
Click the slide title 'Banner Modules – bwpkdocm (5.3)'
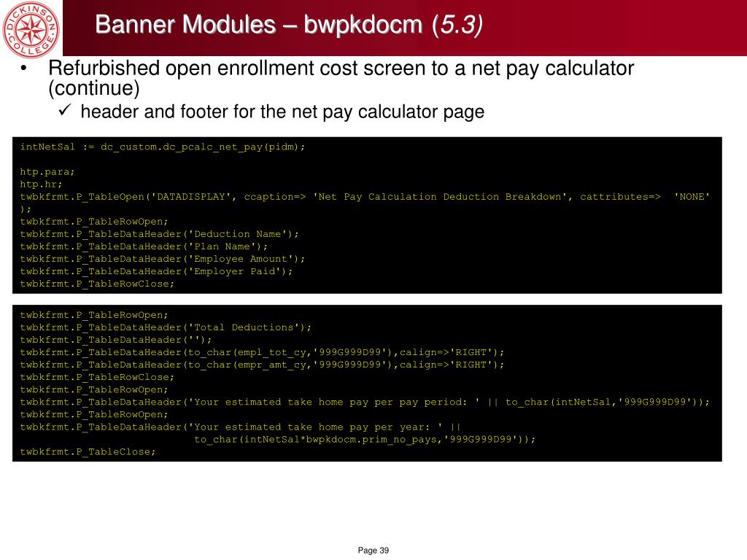tap(289, 25)
